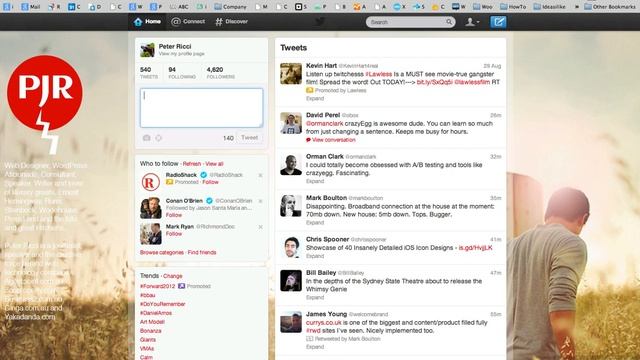
Task: Dismiss the Mark Ryan suggestion
Action: pos(260,227)
